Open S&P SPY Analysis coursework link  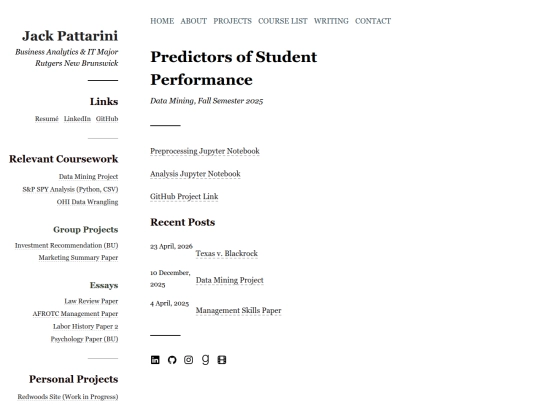70,189
